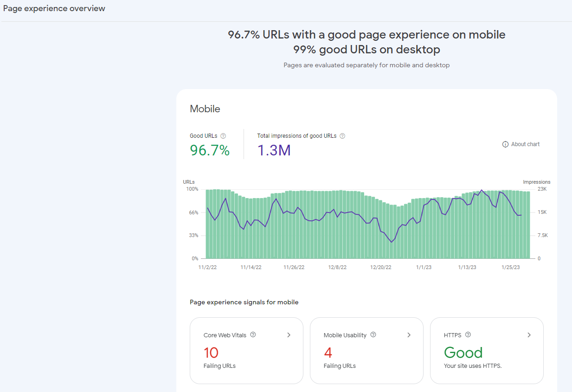Expand the Core Web Vitals card via its chevron
The height and width of the screenshot is (392, 572).
tap(289, 334)
